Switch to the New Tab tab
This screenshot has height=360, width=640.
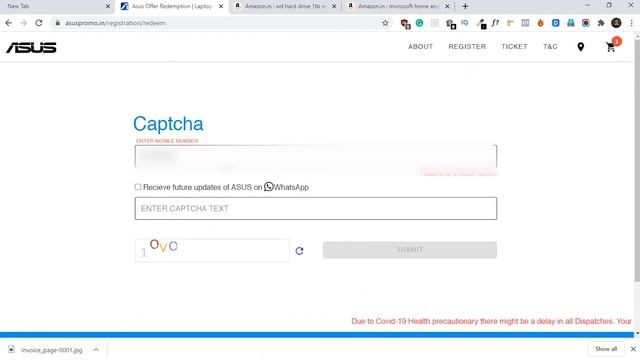pyautogui.click(x=56, y=7)
